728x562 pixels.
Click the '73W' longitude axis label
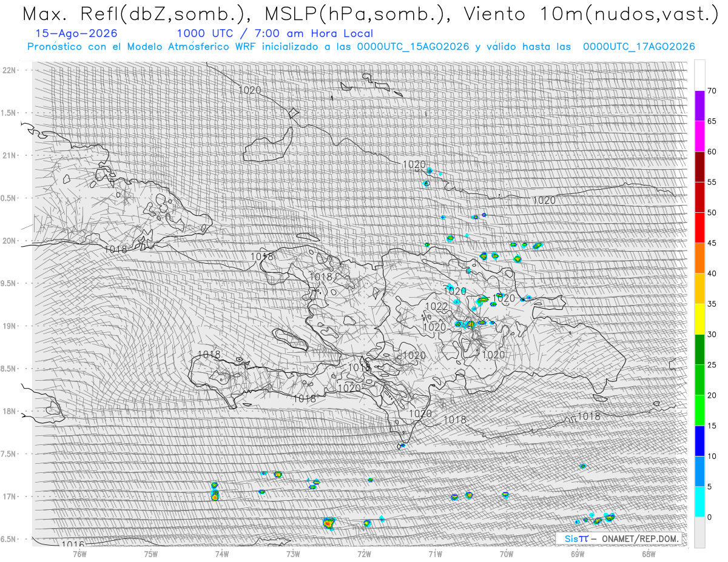tap(293, 553)
